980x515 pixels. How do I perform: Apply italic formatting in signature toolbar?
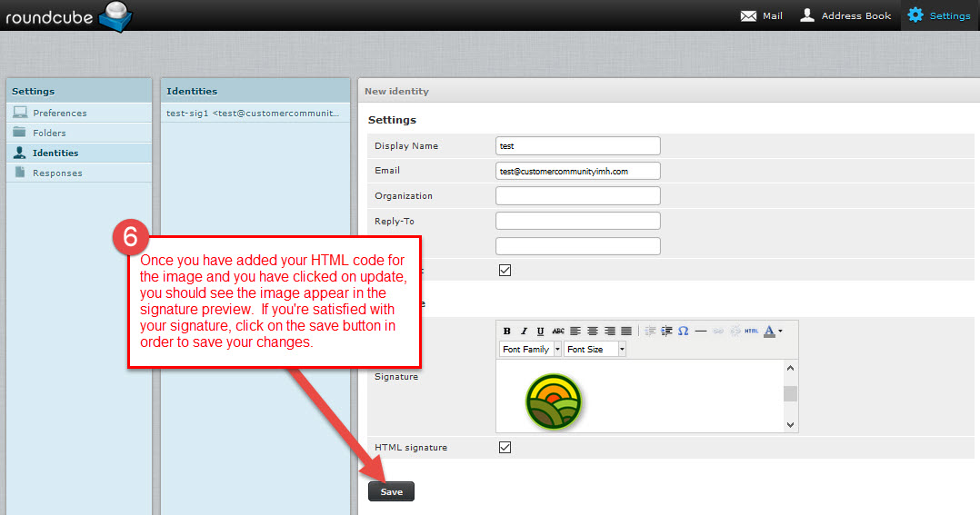coord(524,332)
